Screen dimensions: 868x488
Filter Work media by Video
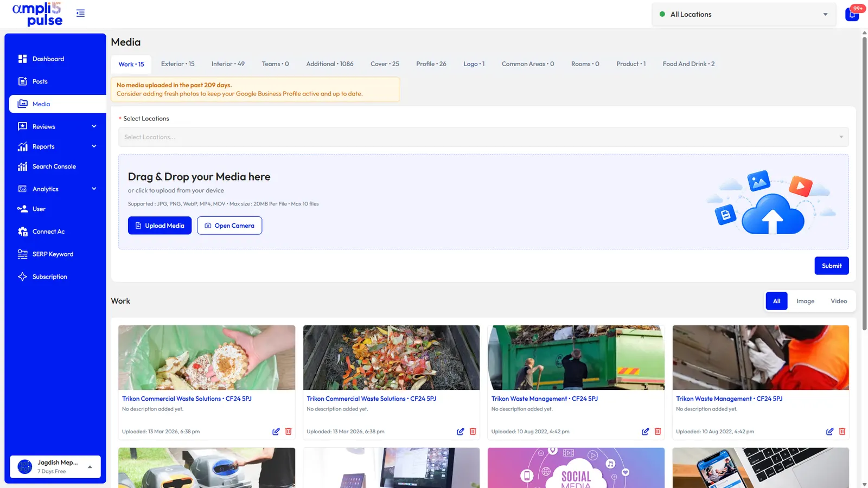pyautogui.click(x=839, y=301)
